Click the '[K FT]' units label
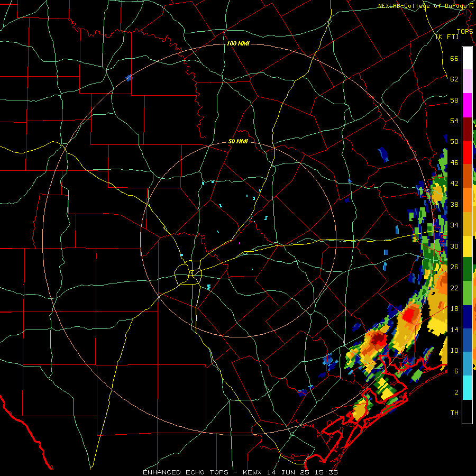Viewport: 476px width, 476px height. coord(447,37)
